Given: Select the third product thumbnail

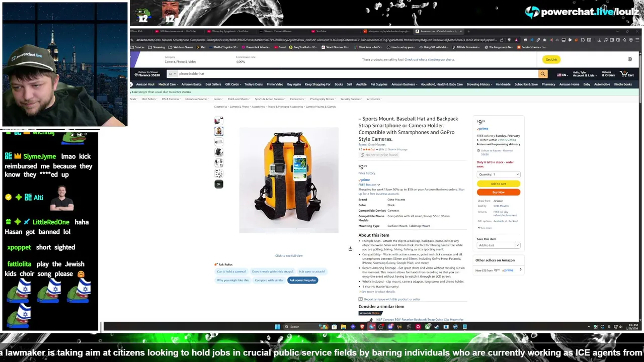Looking at the screenshot, I should [x=218, y=142].
